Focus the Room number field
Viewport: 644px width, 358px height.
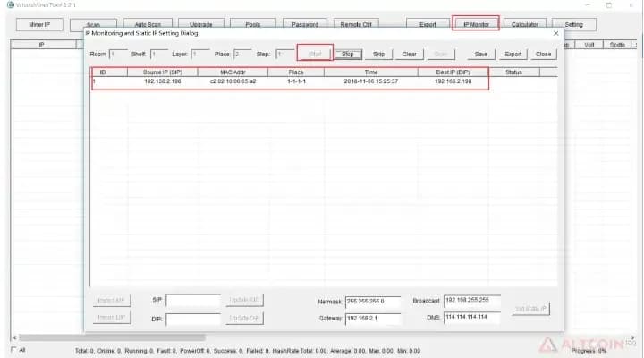click(118, 55)
